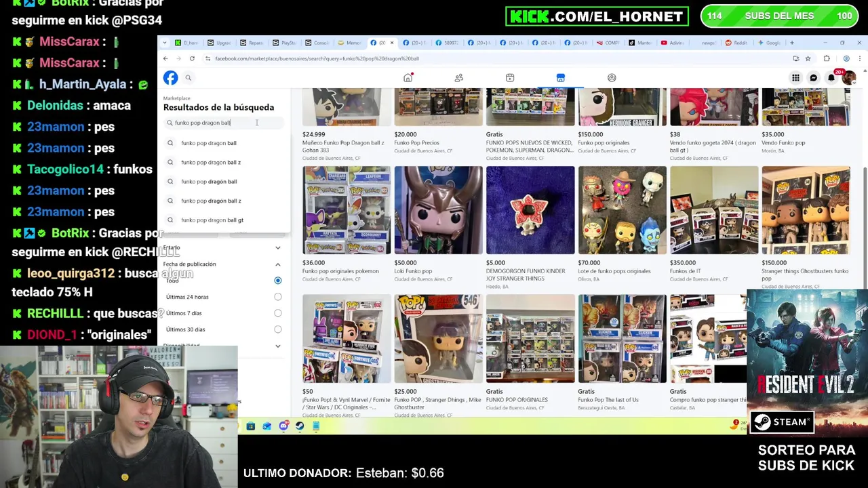Reload the page with refresh icon
Screen dimensions: 868x488
click(192, 58)
